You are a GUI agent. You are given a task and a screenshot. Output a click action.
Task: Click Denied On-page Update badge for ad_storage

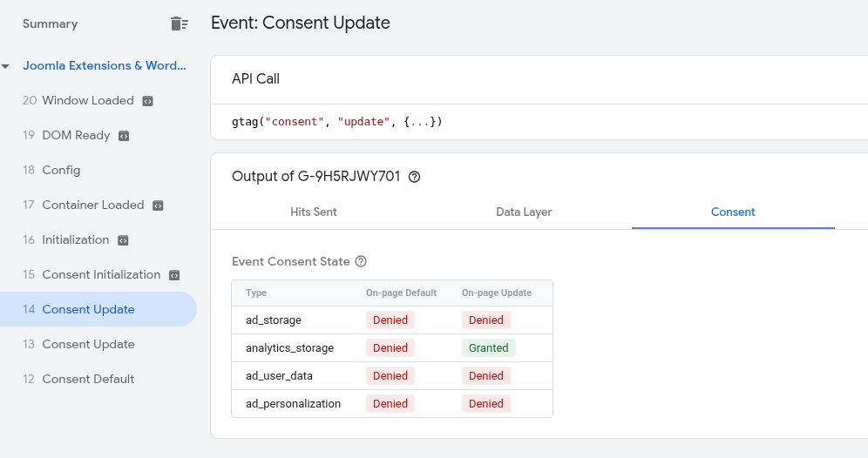point(486,320)
